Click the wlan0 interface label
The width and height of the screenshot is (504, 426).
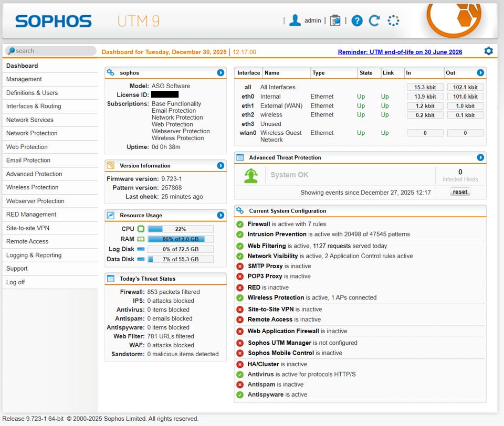coord(248,133)
